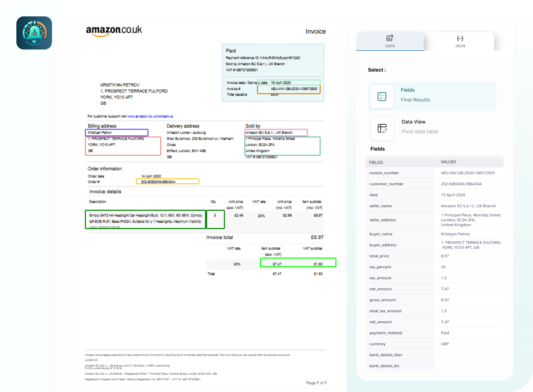Select the Data View pivot icon

coord(382,128)
